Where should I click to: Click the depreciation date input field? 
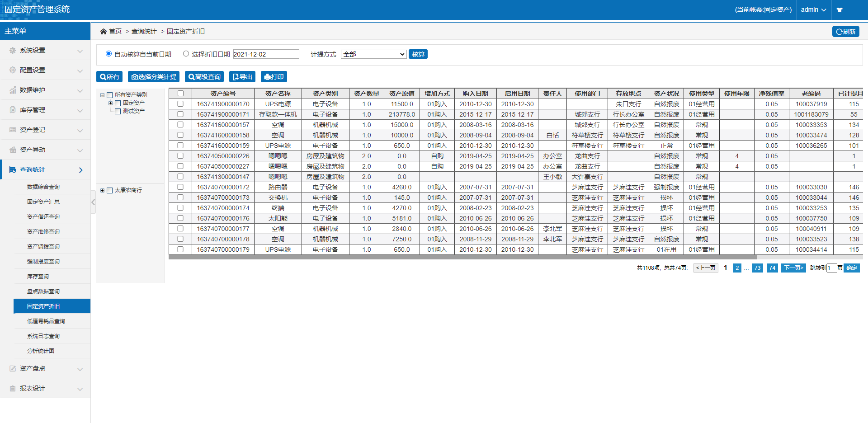[266, 54]
